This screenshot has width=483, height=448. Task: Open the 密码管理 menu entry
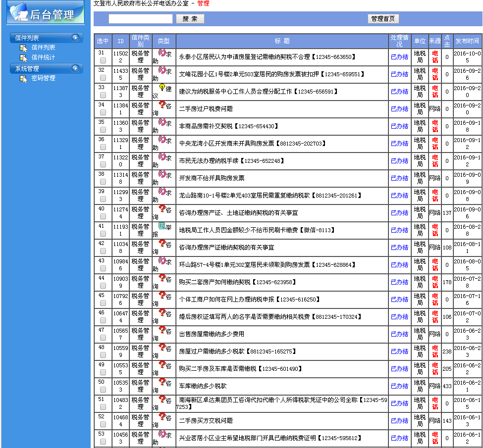[x=43, y=78]
